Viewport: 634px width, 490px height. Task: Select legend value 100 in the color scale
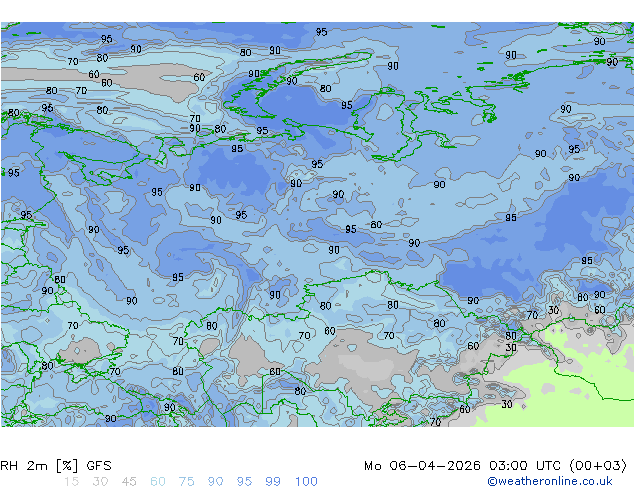pos(306,482)
